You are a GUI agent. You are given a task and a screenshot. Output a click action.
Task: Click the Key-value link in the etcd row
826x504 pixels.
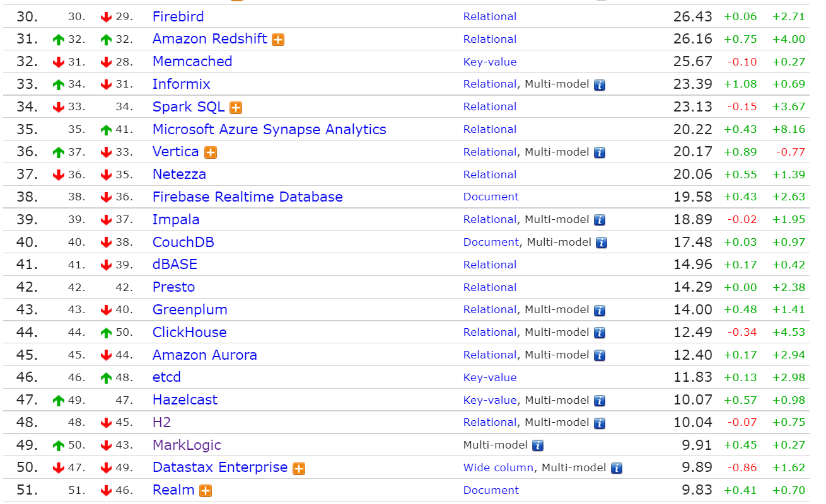(490, 377)
